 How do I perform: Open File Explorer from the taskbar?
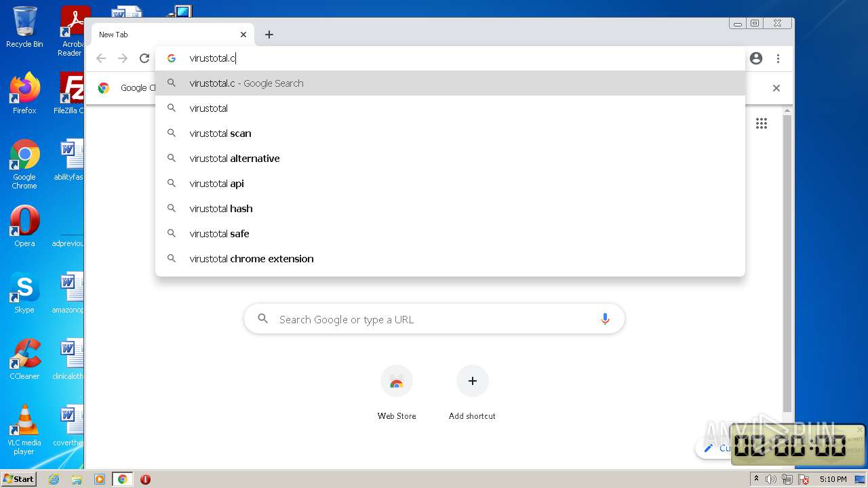(77, 479)
